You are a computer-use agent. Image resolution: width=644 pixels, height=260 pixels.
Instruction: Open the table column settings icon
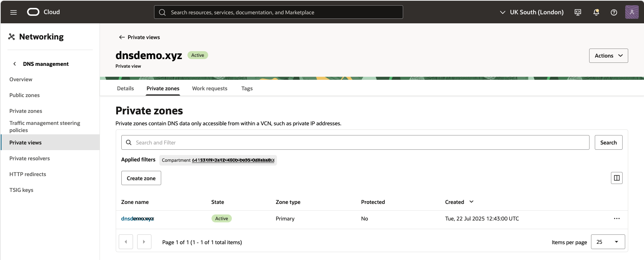(617, 178)
